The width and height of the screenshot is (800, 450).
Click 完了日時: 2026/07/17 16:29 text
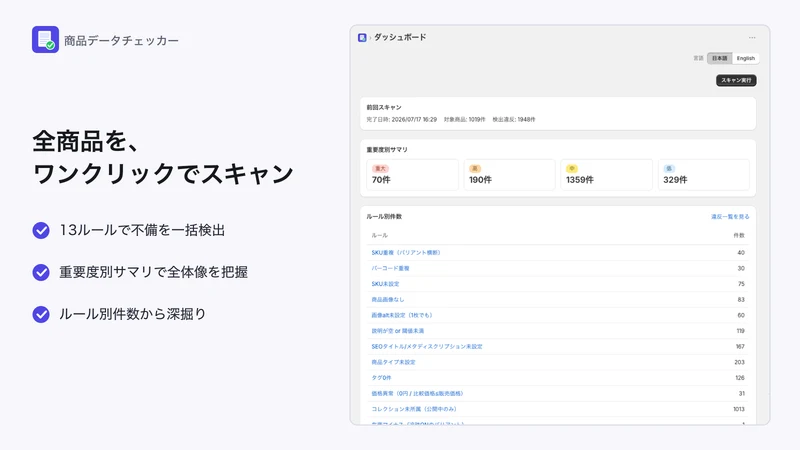pyautogui.click(x=402, y=119)
